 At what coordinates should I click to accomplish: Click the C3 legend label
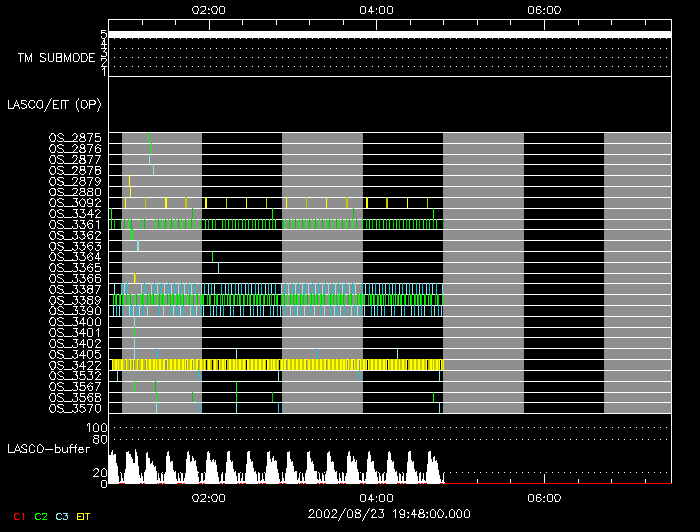[x=63, y=516]
